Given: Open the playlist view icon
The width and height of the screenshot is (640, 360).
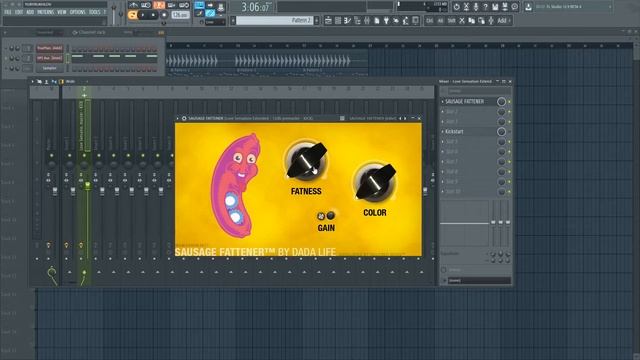Looking at the screenshot, I should coord(328,20).
